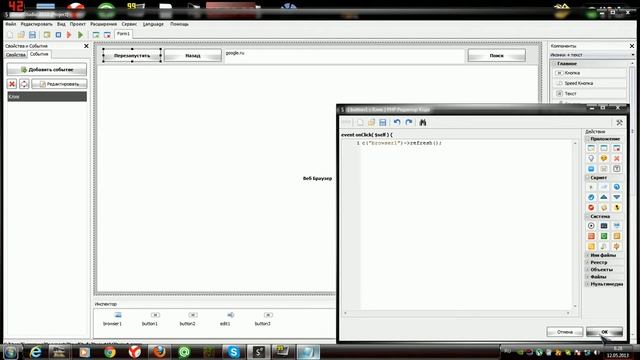The width and height of the screenshot is (640, 360).
Task: Click the Добавить событие button
Action: (x=47, y=69)
